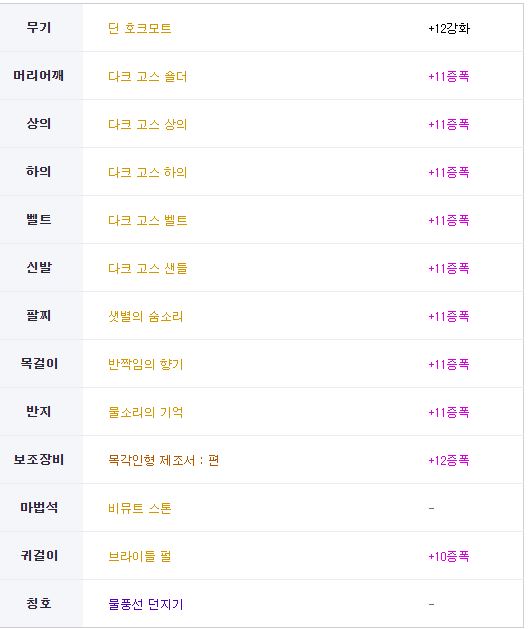The height and width of the screenshot is (629, 529).
Task: Click the 다크 고스 숄더 item name
Action: click(148, 76)
